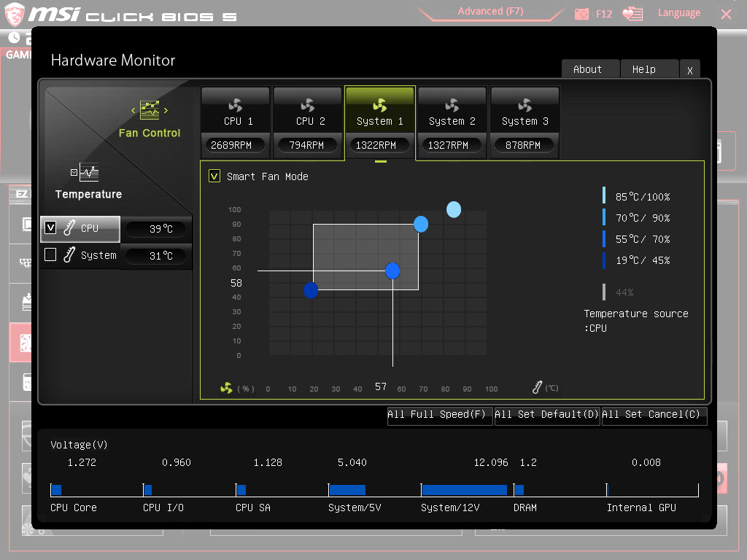This screenshot has height=560, width=747.
Task: Select the System 3 fan tab
Action: point(525,122)
